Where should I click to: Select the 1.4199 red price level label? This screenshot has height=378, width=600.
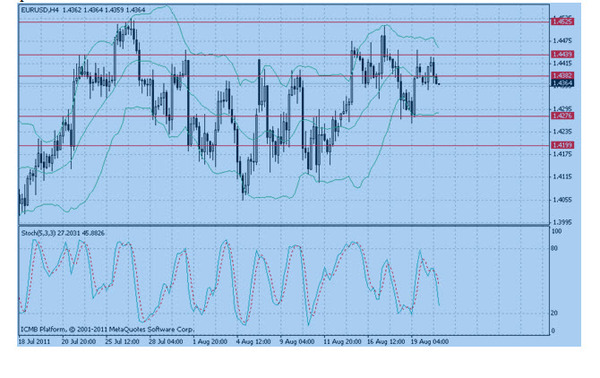(562, 145)
